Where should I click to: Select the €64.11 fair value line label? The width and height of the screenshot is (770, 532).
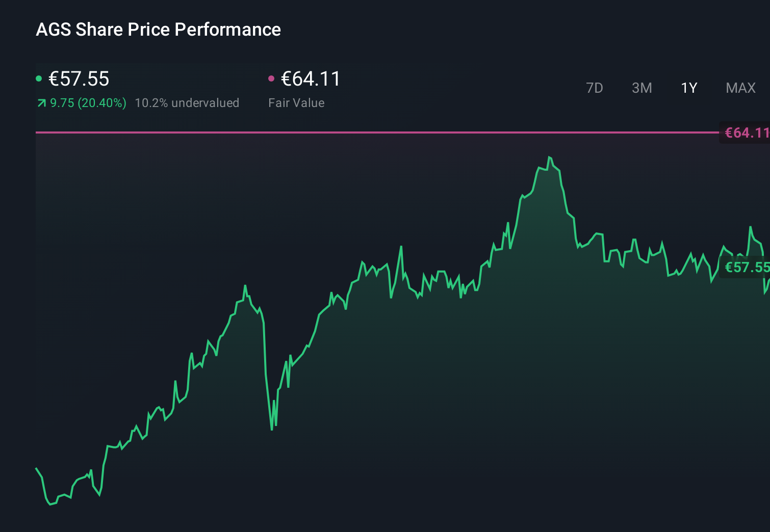[746, 132]
